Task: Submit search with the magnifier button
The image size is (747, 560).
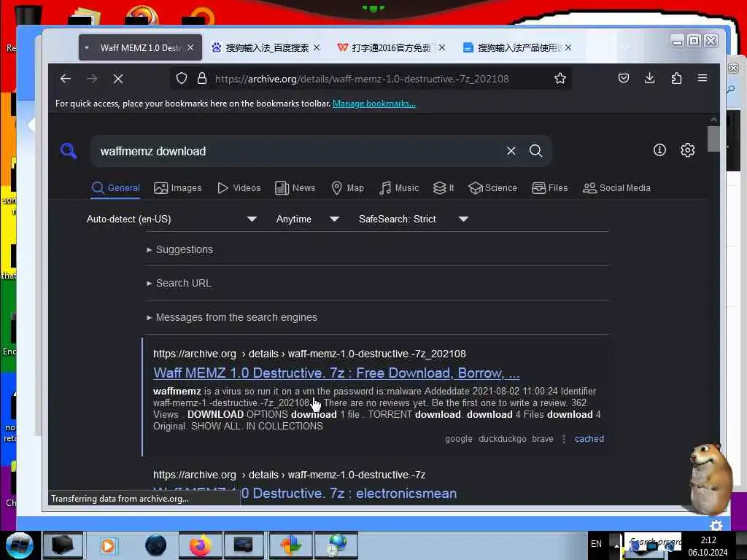Action: click(x=536, y=151)
